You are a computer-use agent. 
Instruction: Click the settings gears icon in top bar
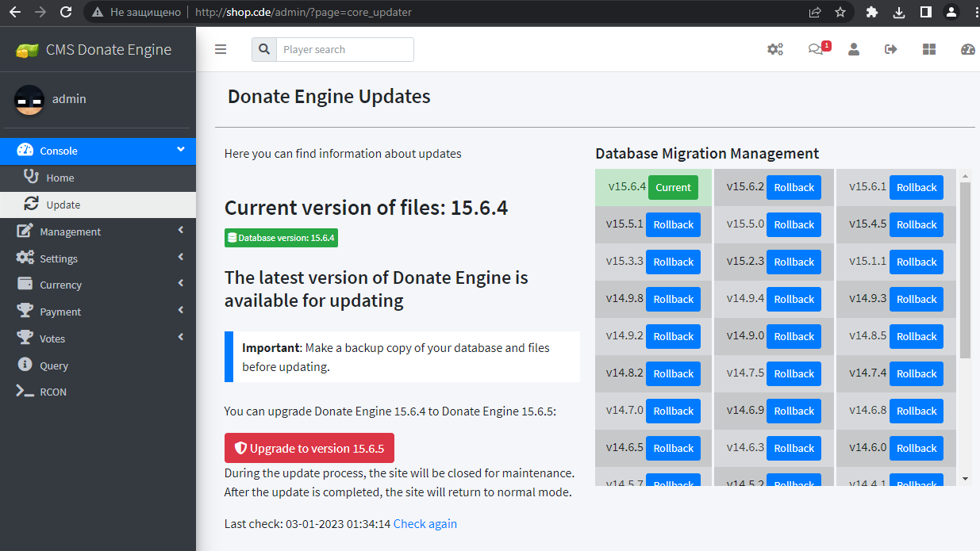[x=774, y=49]
